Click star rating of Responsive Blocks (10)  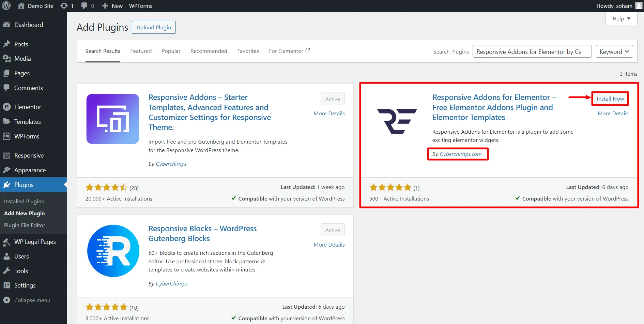(x=107, y=307)
